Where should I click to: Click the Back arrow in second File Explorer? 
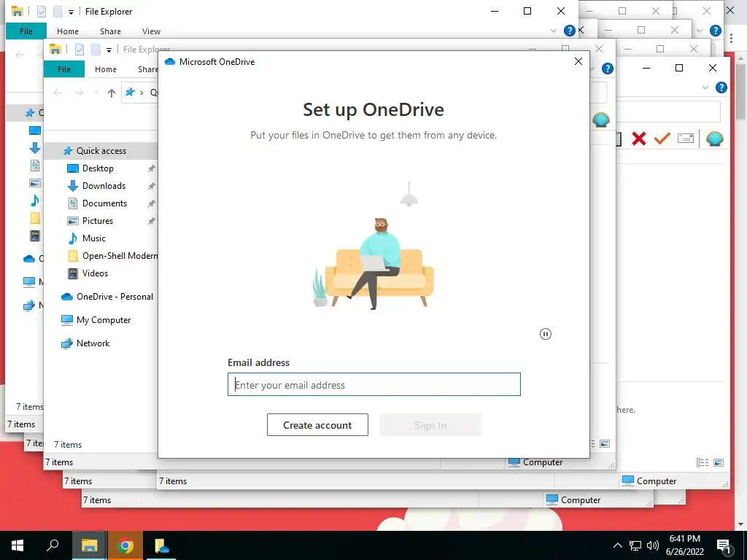(x=58, y=93)
